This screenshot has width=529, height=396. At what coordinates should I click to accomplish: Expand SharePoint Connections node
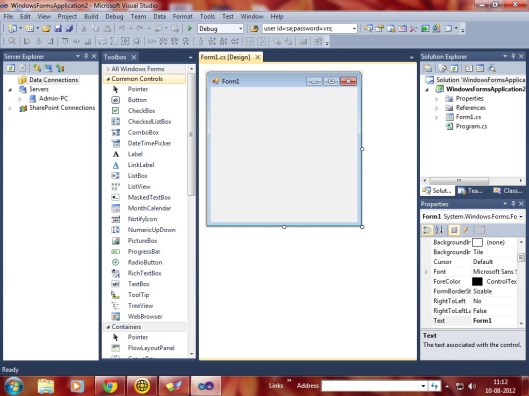[10, 108]
